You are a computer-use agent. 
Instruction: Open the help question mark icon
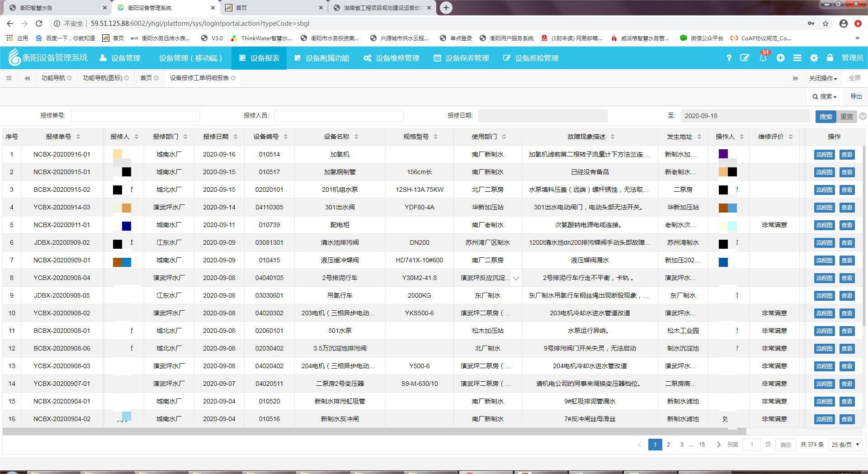coord(729,58)
